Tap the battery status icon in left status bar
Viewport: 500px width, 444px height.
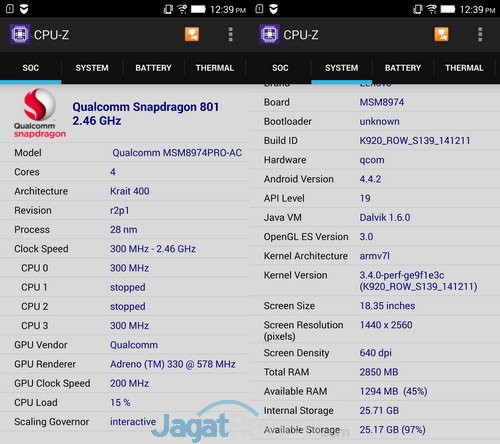[x=198, y=9]
